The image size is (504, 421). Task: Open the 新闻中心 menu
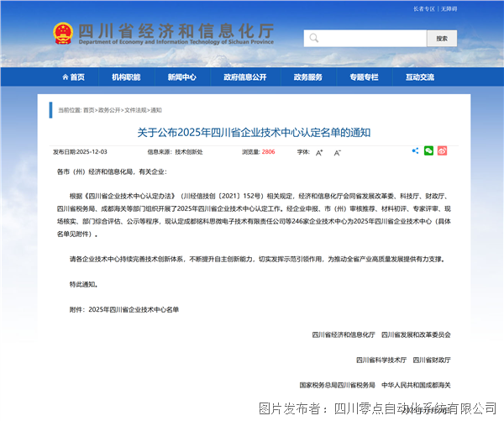[x=181, y=77]
